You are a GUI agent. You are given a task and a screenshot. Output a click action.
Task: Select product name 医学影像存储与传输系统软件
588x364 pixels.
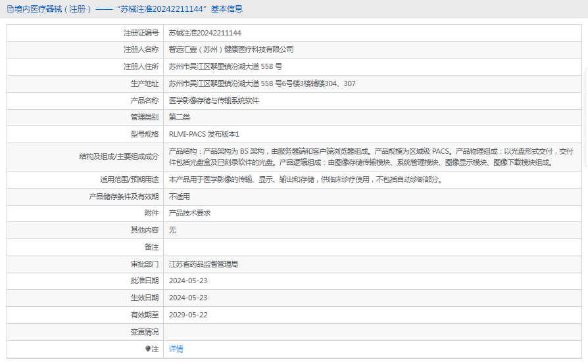pyautogui.click(x=214, y=101)
